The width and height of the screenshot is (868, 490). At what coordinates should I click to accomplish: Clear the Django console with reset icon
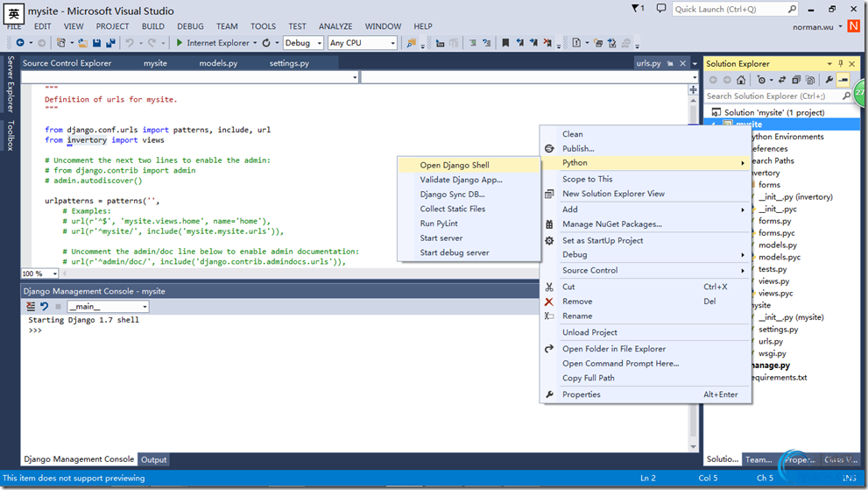(31, 307)
